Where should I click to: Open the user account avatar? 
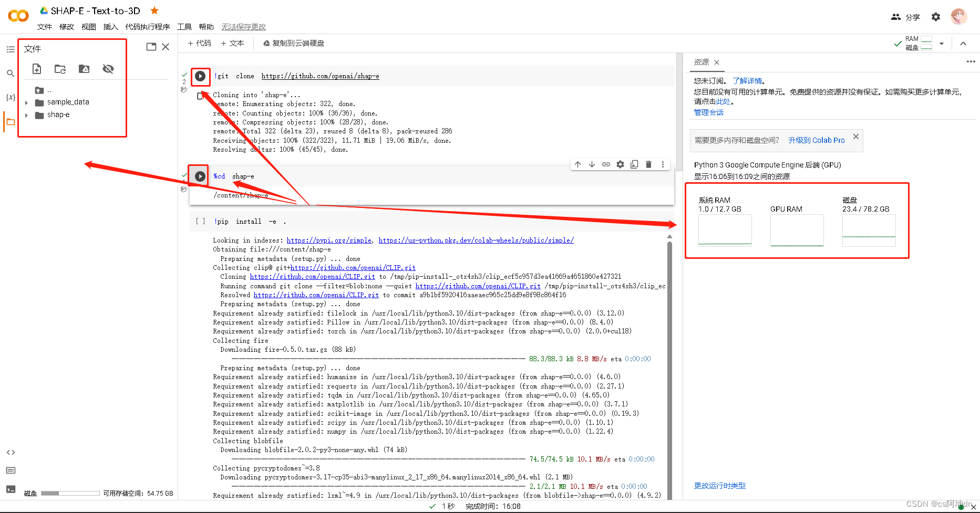coord(959,16)
